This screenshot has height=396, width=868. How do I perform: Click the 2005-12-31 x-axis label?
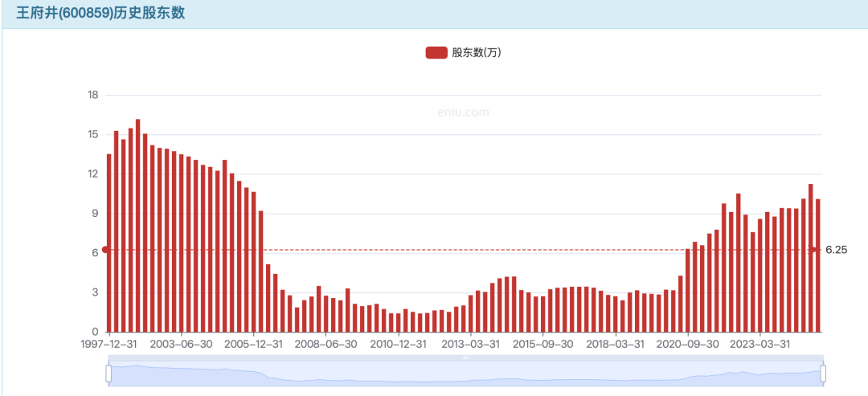[253, 344]
